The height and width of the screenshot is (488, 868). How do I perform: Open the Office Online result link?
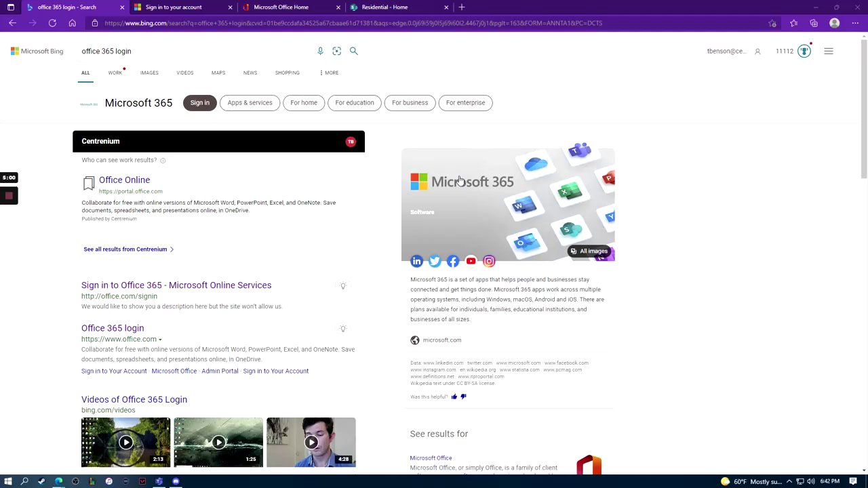(x=124, y=180)
